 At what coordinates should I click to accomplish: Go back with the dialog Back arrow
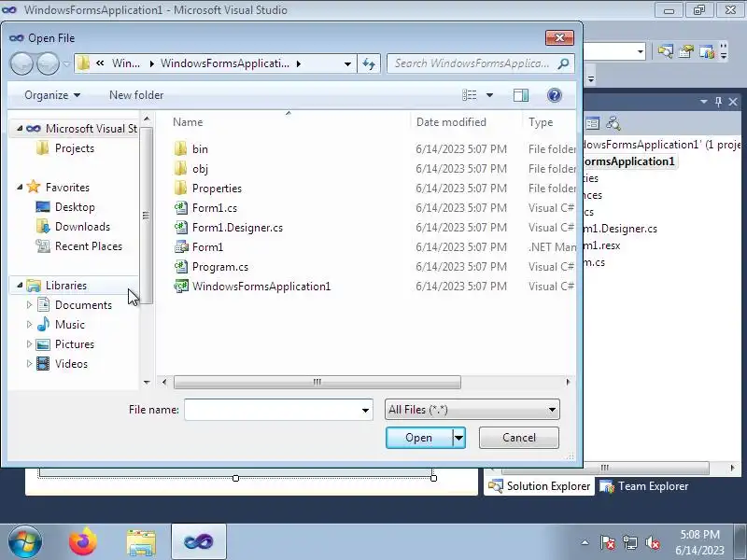tap(21, 63)
